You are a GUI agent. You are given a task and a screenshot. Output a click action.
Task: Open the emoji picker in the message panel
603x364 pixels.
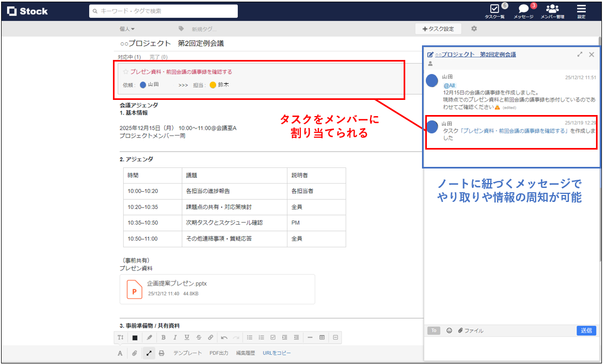(449, 330)
